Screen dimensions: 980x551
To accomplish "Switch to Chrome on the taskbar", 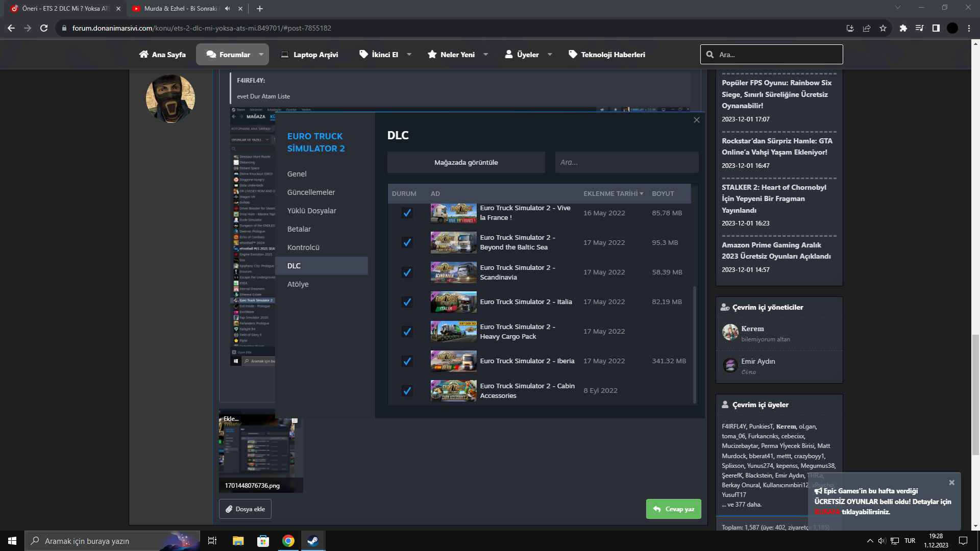I will pyautogui.click(x=288, y=541).
